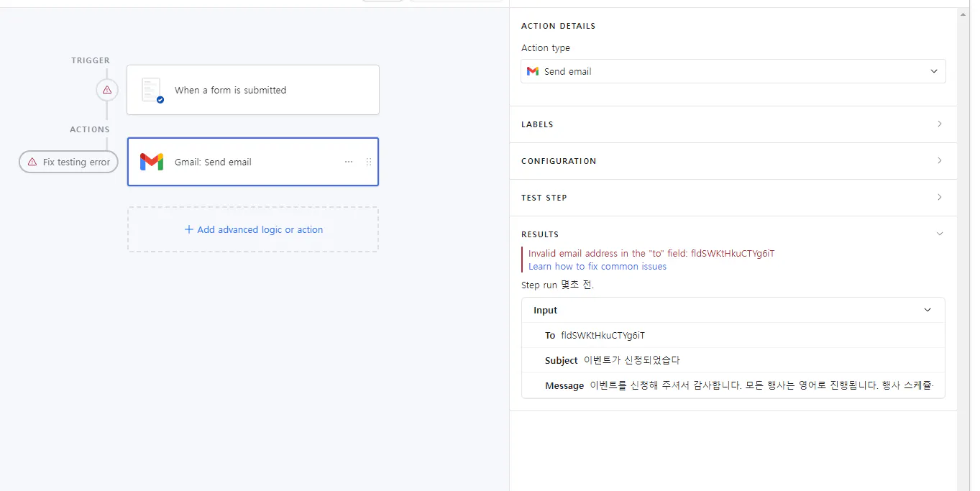Click the Gmail icon on the Send email action card

(151, 162)
